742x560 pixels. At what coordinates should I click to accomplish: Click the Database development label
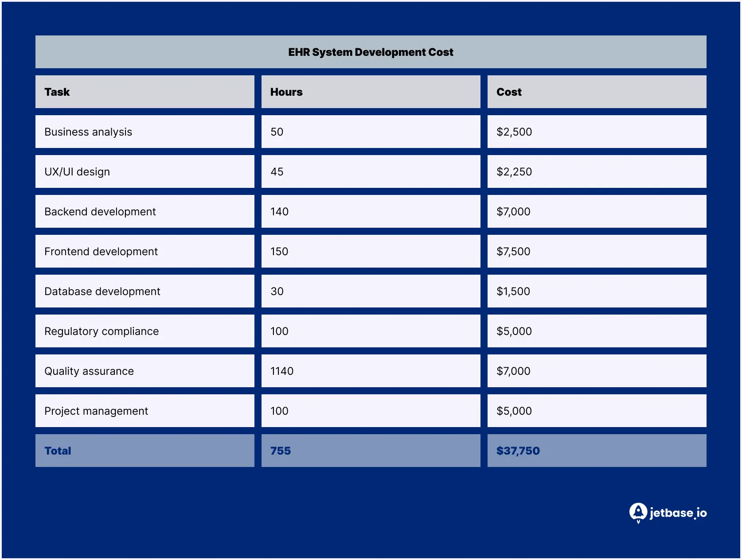coord(102,291)
